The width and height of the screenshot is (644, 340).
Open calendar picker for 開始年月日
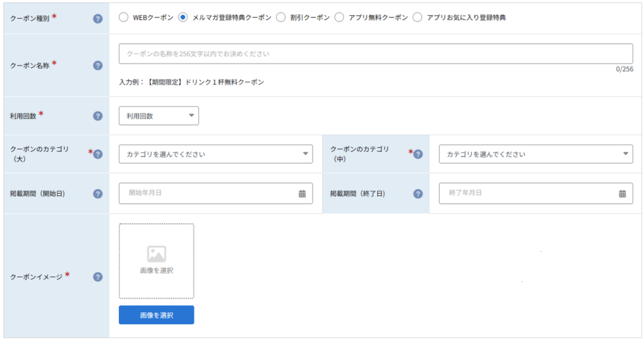coord(303,194)
